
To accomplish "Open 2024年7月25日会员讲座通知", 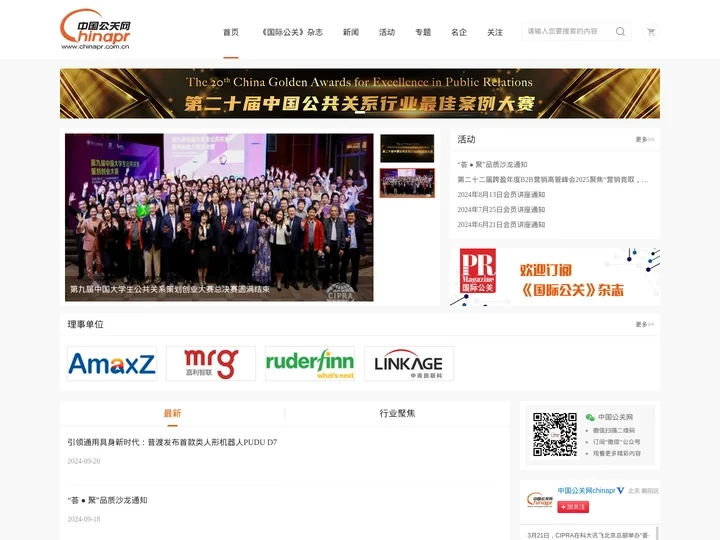I will point(501,209).
